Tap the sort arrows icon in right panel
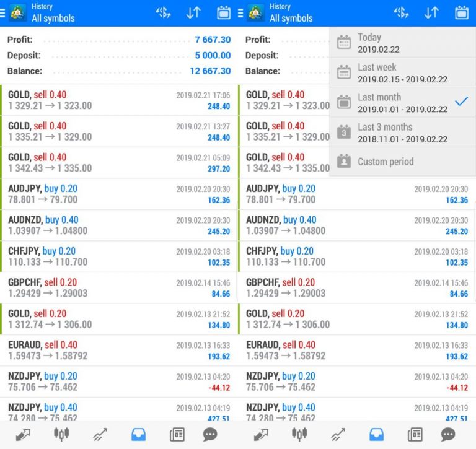The width and height of the screenshot is (476, 449). (x=431, y=12)
